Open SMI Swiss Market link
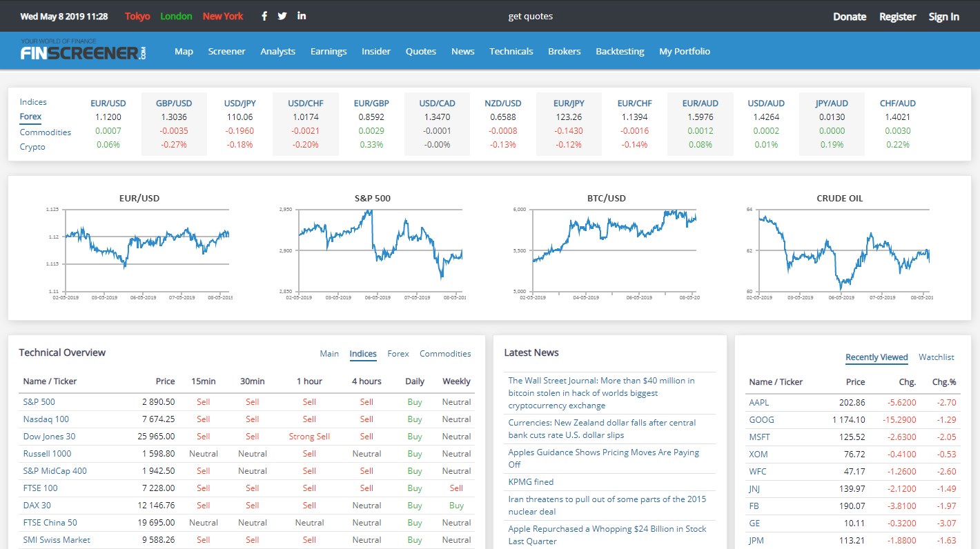 click(x=57, y=539)
